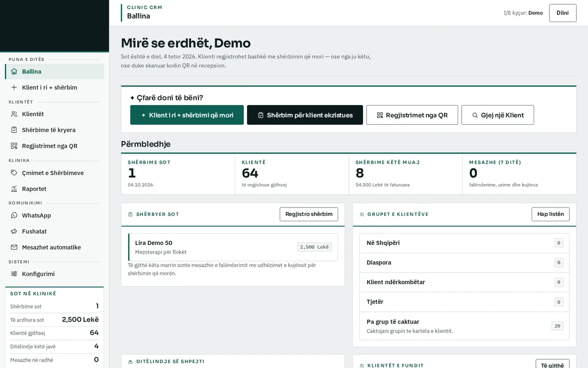Click the Shërbime këtë muaj summary card

click(x=406, y=174)
